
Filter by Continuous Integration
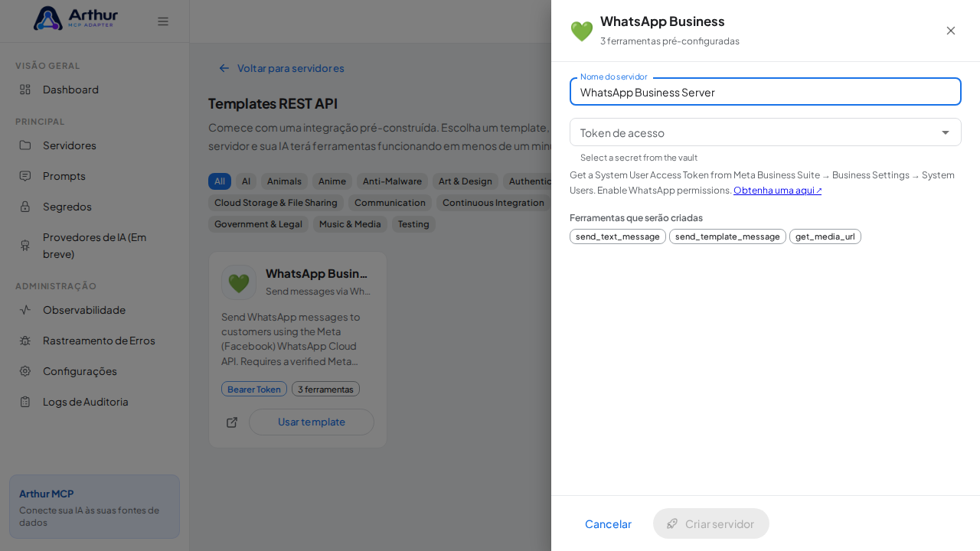click(x=494, y=203)
